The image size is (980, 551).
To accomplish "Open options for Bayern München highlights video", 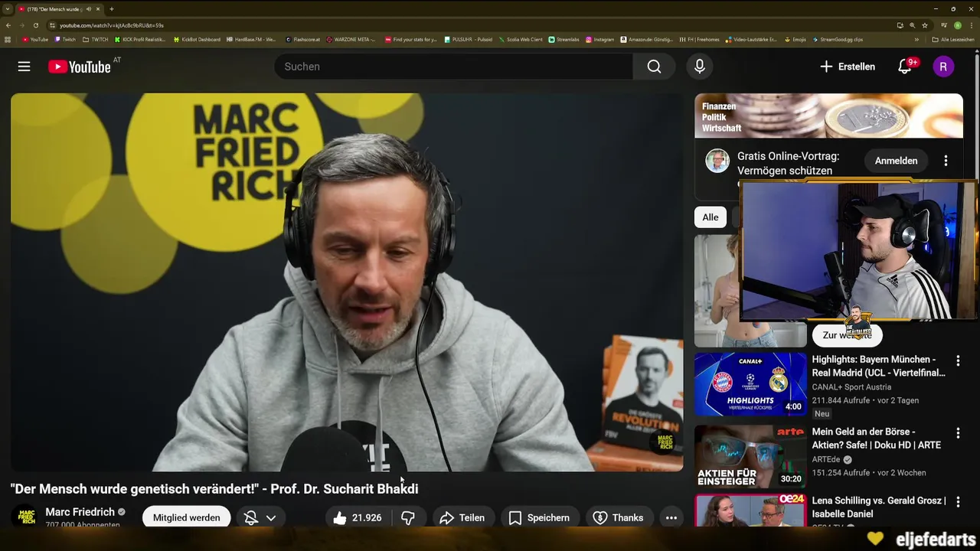I will click(957, 360).
